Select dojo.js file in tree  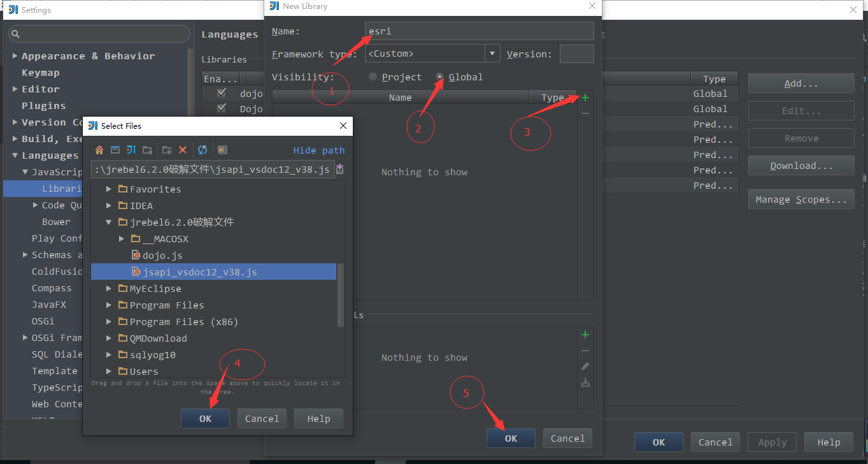click(162, 256)
